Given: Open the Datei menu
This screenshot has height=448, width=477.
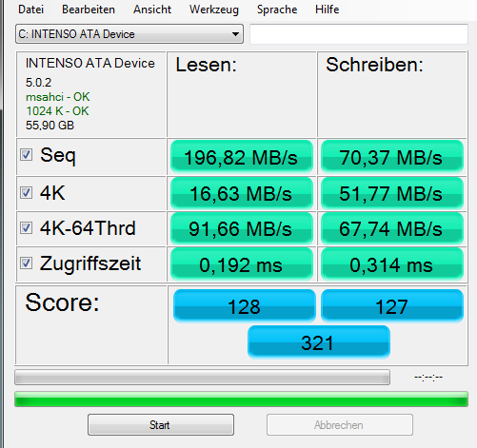Looking at the screenshot, I should click(30, 10).
